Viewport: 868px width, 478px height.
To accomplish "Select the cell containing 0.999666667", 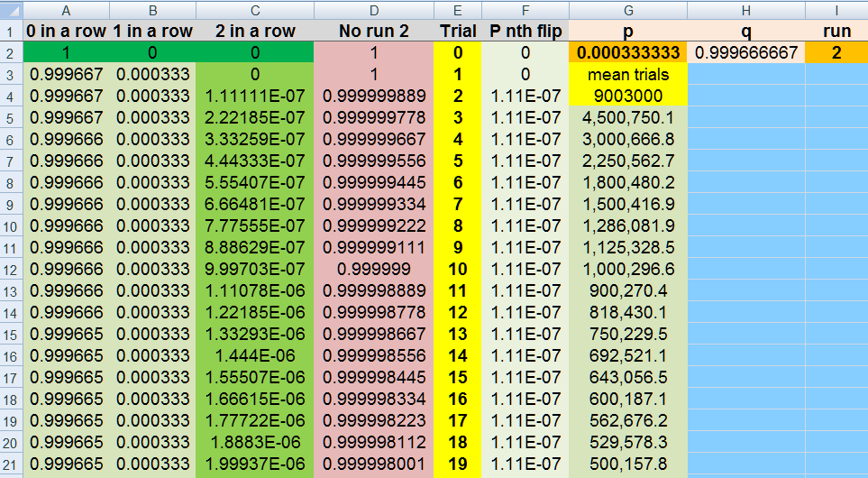I will (x=746, y=52).
